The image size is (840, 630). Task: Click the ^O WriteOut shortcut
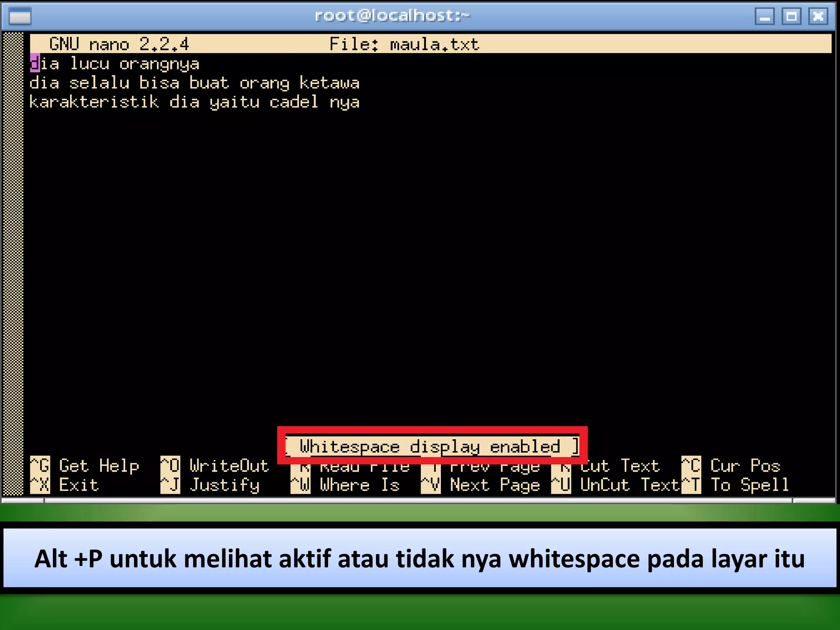pyautogui.click(x=215, y=466)
